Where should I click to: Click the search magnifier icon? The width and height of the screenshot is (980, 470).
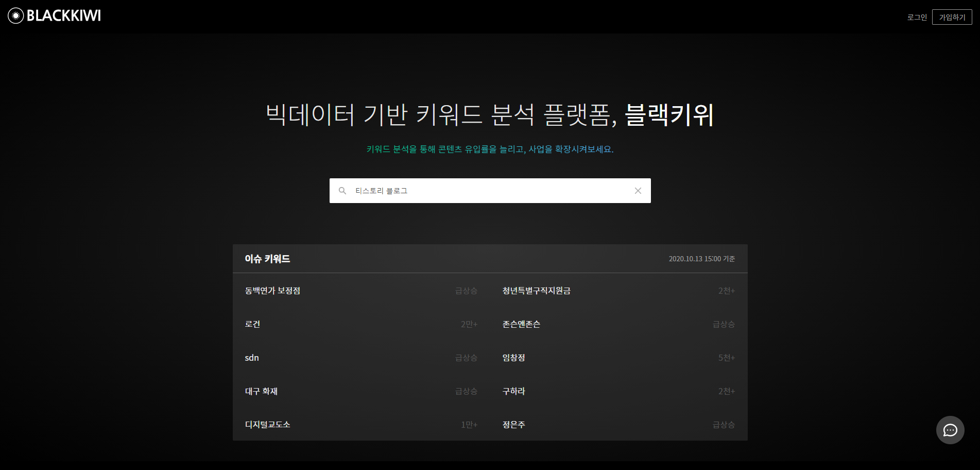(342, 191)
